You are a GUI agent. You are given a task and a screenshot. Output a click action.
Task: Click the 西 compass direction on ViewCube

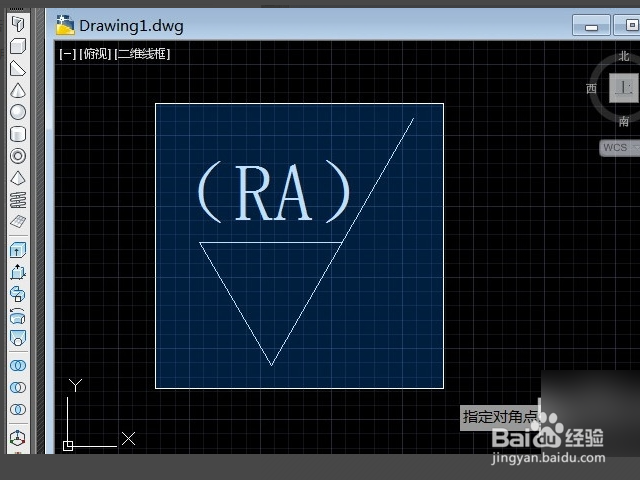[591, 88]
